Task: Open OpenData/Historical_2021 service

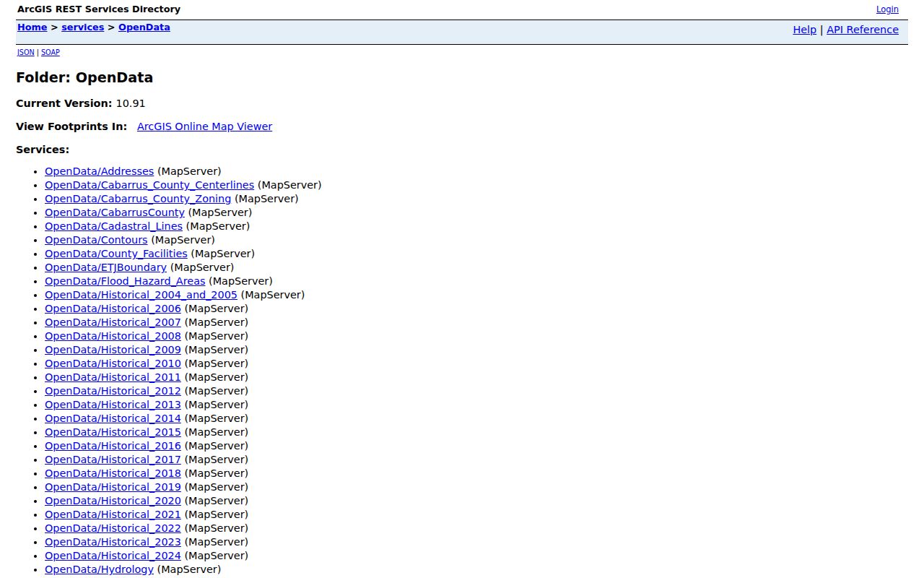Action: pyautogui.click(x=113, y=514)
